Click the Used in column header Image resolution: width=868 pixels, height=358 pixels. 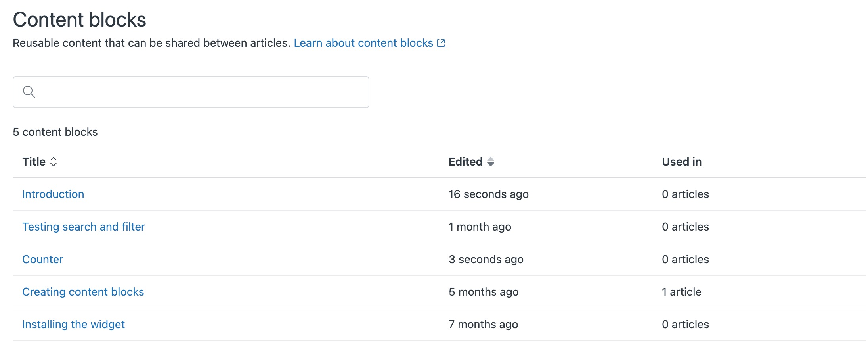pos(681,162)
